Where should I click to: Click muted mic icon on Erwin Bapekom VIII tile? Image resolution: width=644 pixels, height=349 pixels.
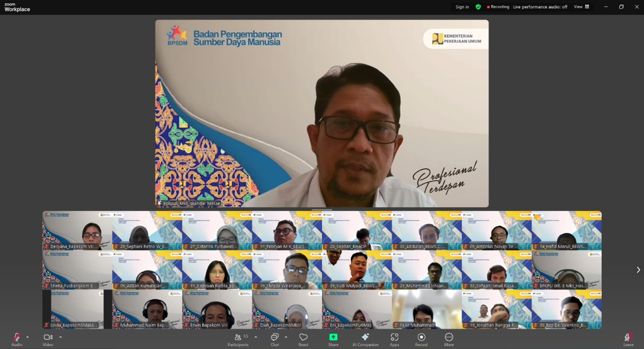186,325
